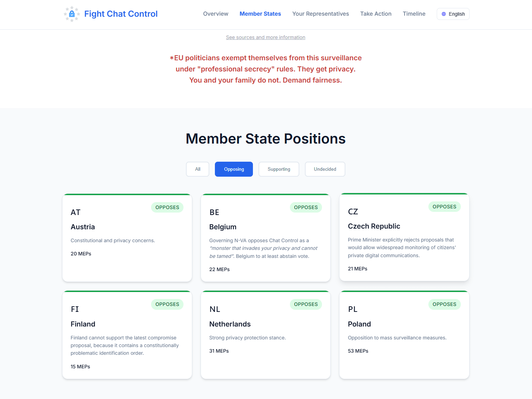Open the Austria country card
The height and width of the screenshot is (399, 532).
coord(127,238)
